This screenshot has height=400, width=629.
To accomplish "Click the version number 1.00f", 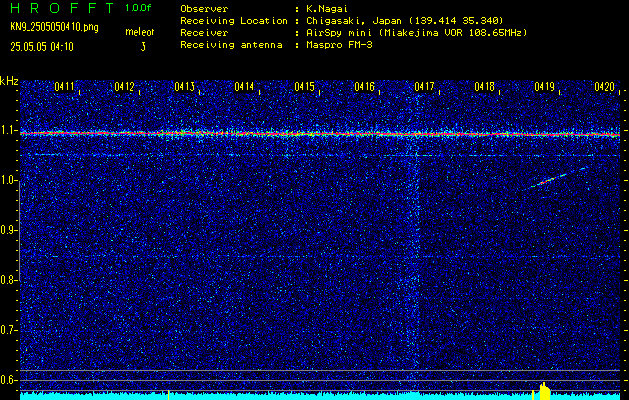I will point(138,8).
